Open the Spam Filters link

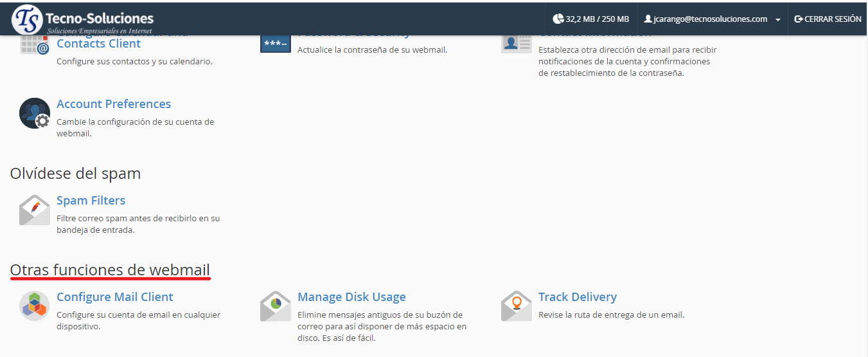[91, 201]
